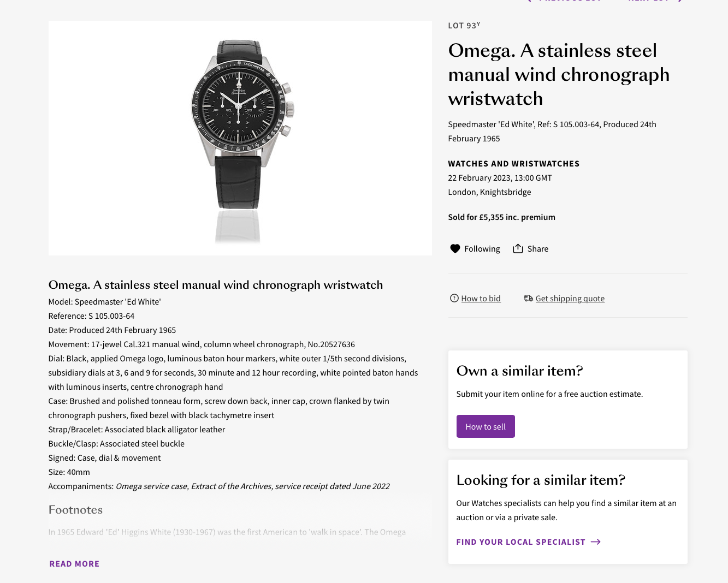Click the share upload icon
The image size is (728, 583).
(x=518, y=249)
